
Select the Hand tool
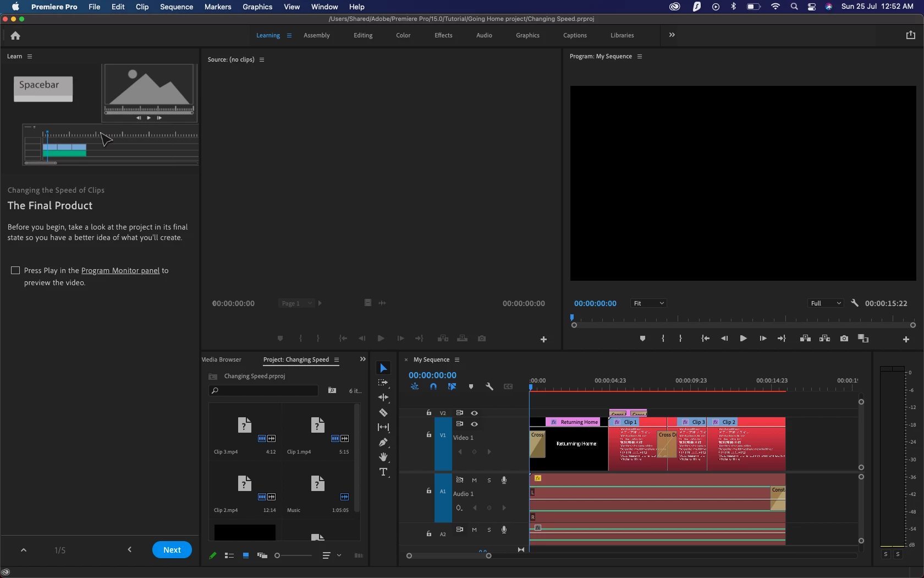point(383,457)
